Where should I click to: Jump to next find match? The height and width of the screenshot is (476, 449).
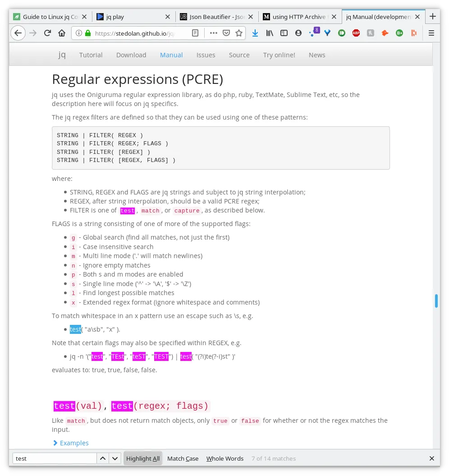(115, 458)
